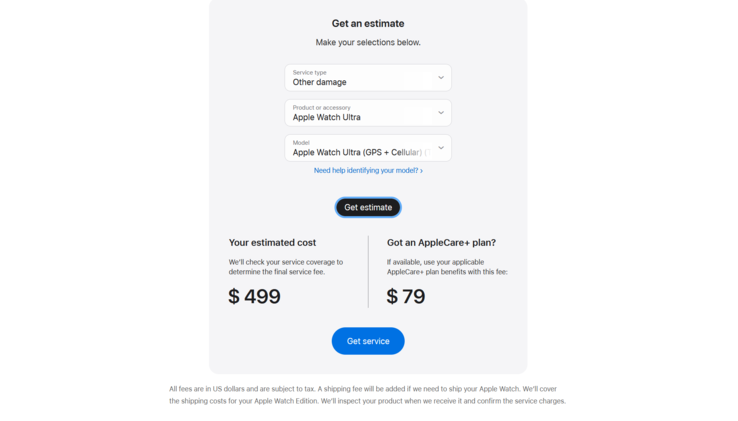The width and height of the screenshot is (738, 421).
Task: Expand the Model selection dropdown
Action: [x=367, y=148]
